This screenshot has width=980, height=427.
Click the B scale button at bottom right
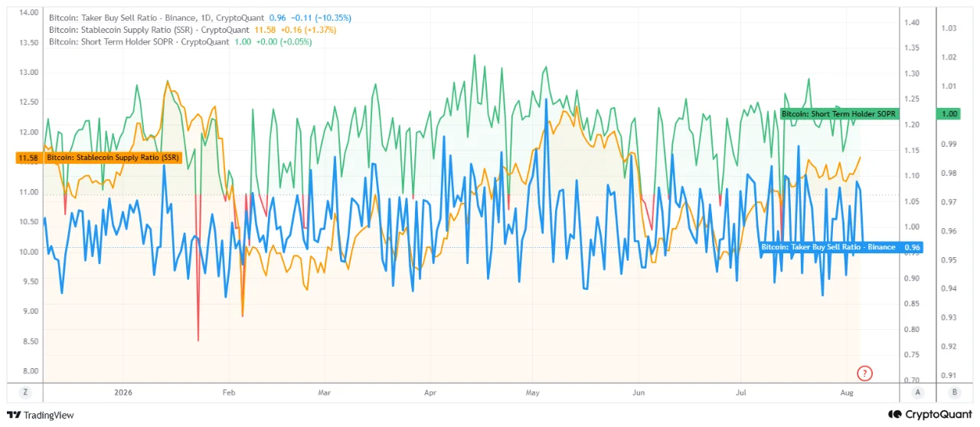953,392
